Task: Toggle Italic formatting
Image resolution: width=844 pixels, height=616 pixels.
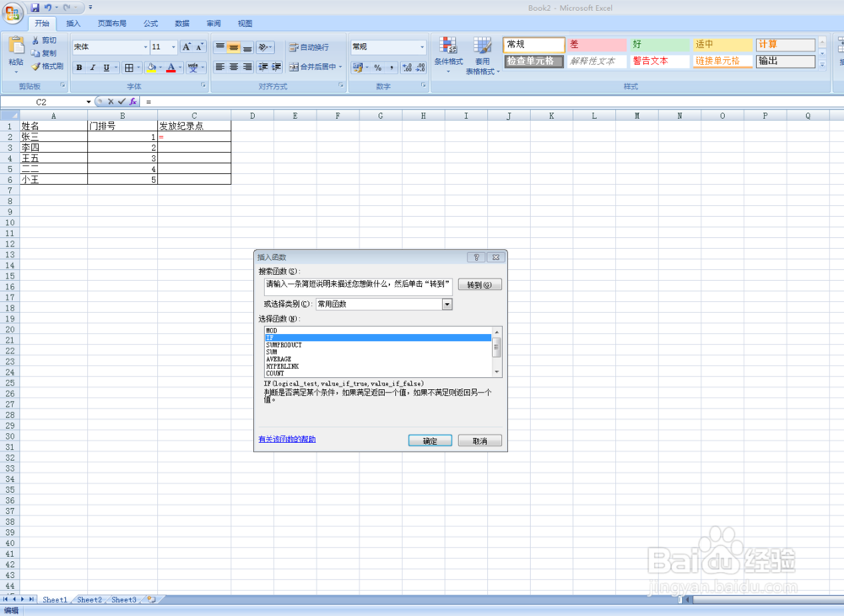Action: [93, 68]
